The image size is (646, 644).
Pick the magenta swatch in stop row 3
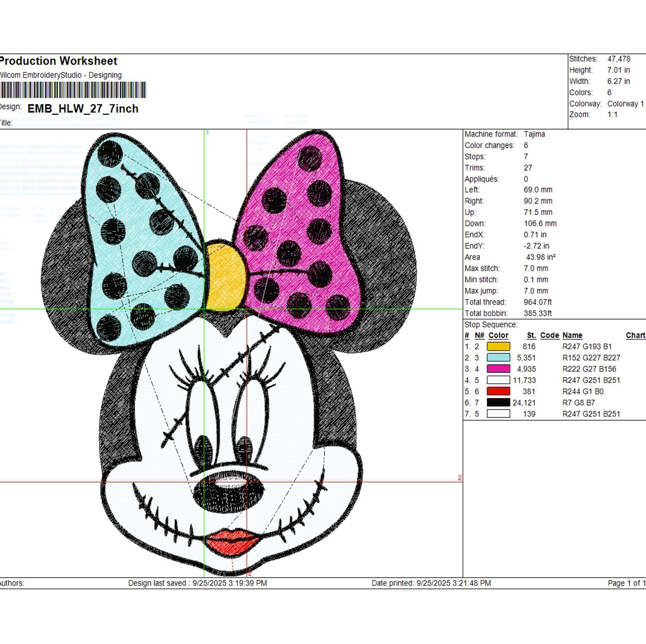point(498,369)
